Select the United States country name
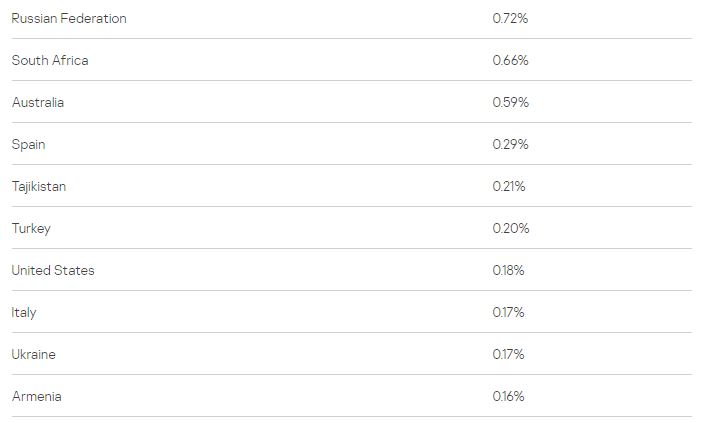702x425 pixels. point(53,271)
